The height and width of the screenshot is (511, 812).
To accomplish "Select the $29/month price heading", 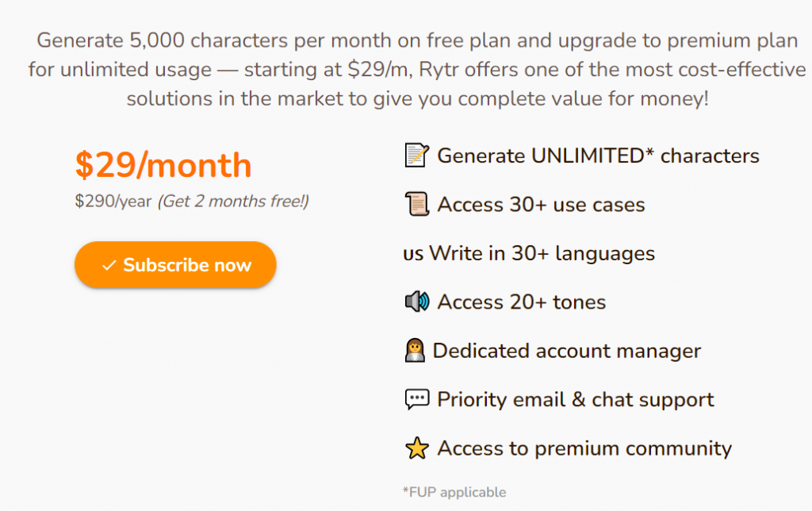I will click(163, 165).
